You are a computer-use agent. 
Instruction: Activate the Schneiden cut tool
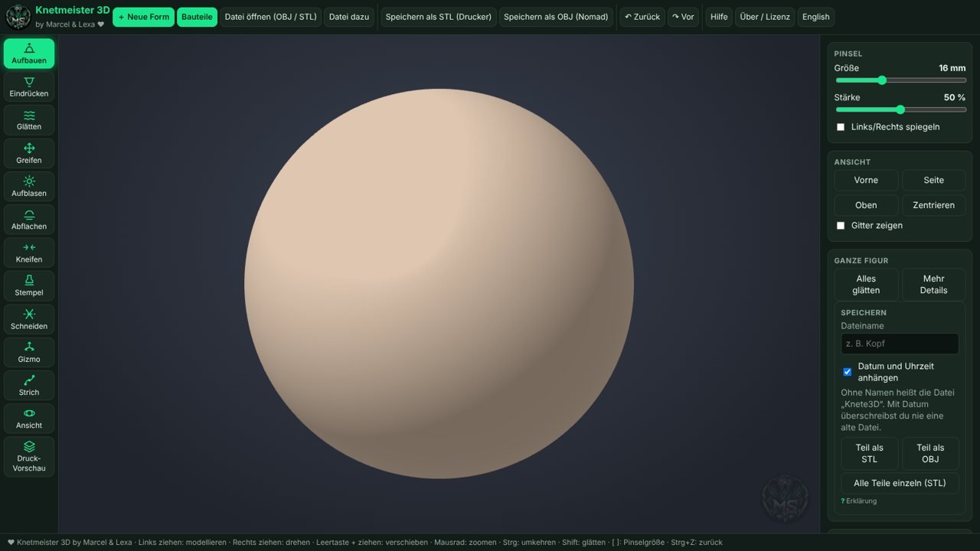coord(29,319)
